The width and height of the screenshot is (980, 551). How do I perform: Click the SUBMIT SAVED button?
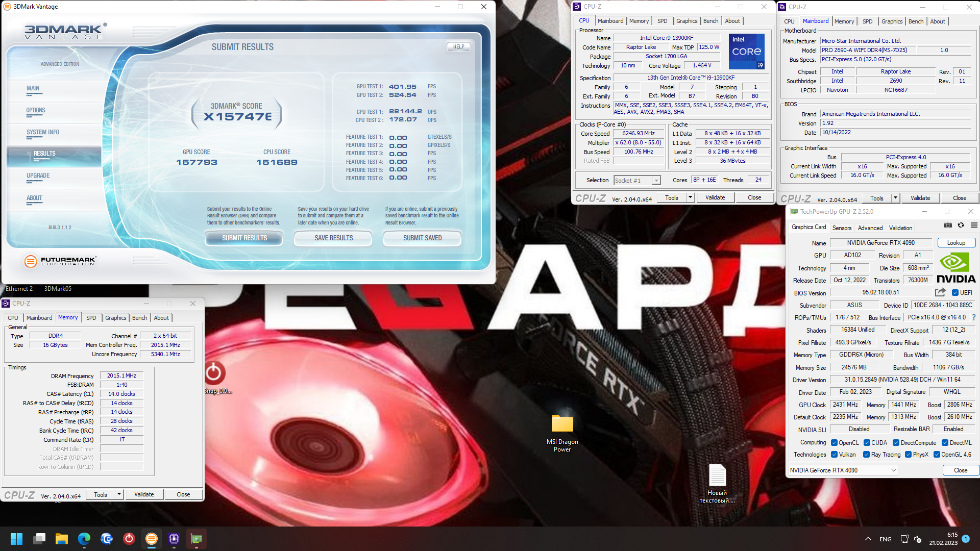click(422, 238)
